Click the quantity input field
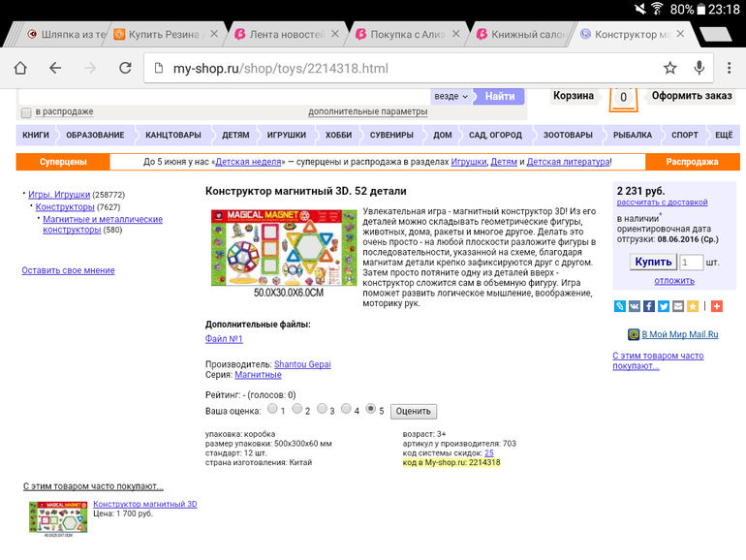This screenshot has width=746, height=560. 691,263
